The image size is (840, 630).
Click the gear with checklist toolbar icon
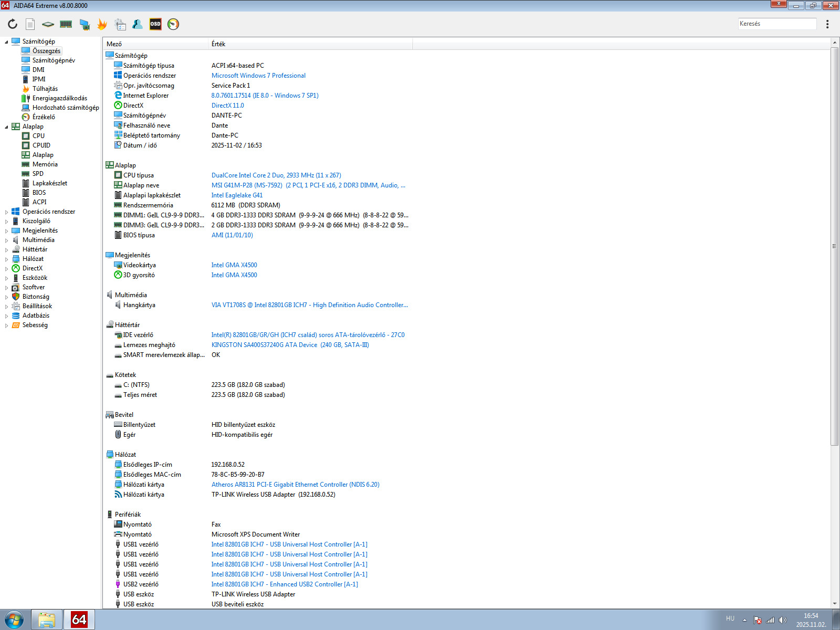(x=120, y=24)
